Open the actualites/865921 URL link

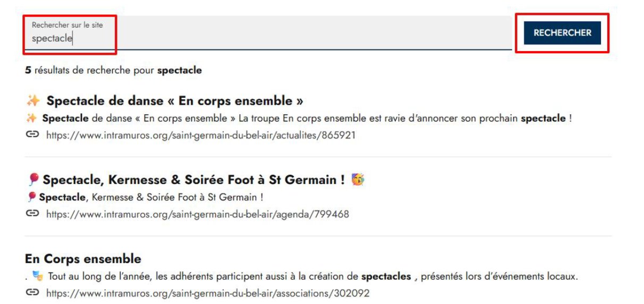tap(201, 136)
